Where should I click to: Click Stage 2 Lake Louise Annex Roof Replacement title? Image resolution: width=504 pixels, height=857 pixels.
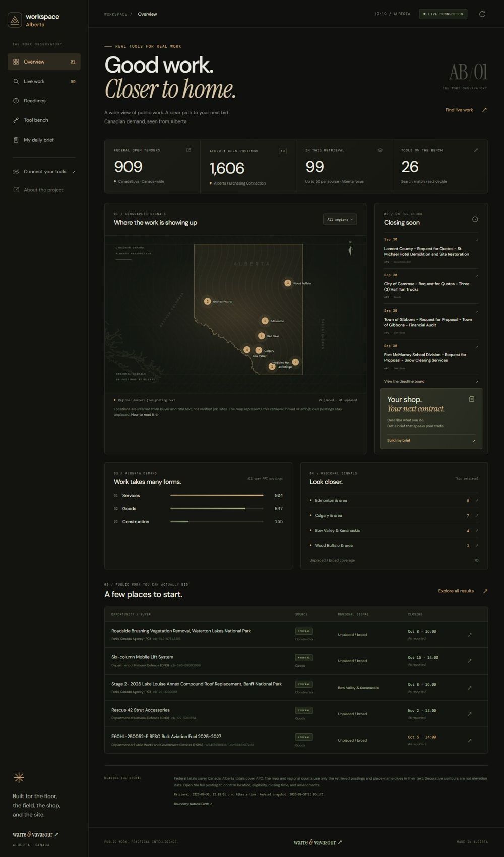coord(197,684)
